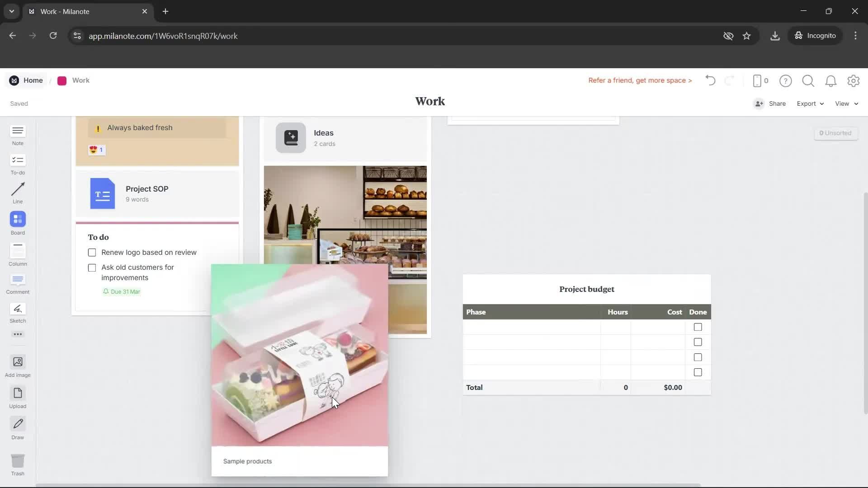Tick the first Done checkbox in Project budget

[698, 327]
